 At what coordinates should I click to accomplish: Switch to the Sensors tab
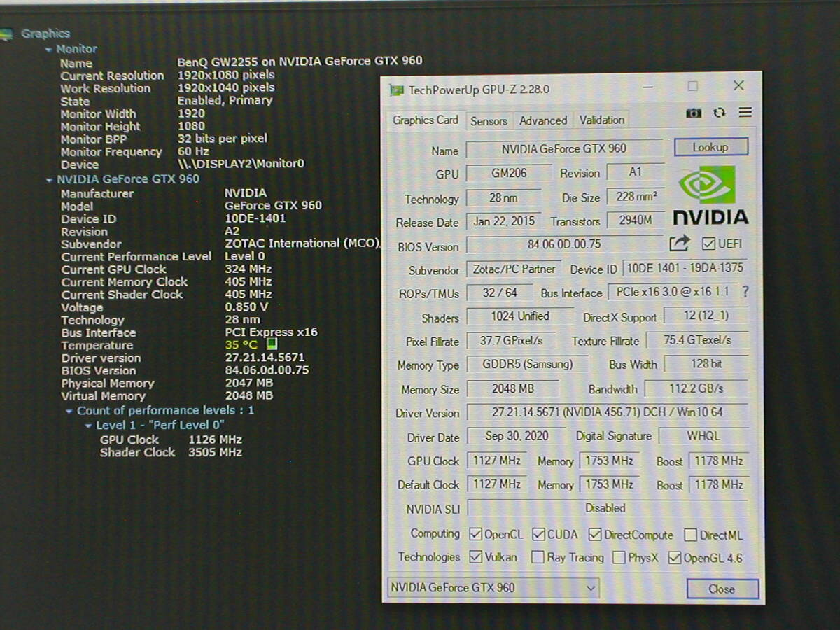pos(489,120)
